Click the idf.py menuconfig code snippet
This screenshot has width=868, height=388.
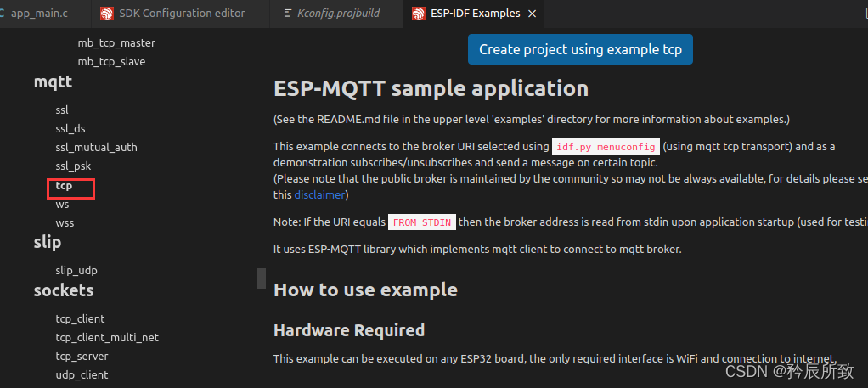coord(606,147)
